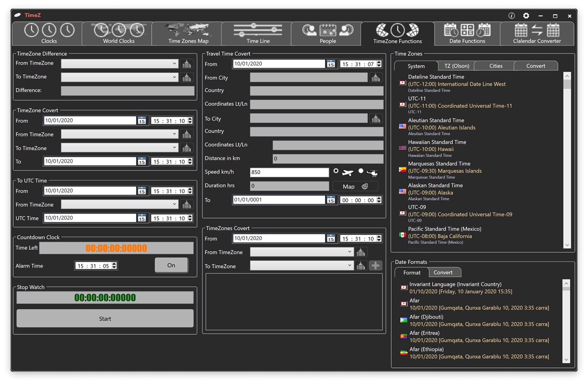Open People tab
Viewport: 588px width, 384px height.
click(327, 34)
